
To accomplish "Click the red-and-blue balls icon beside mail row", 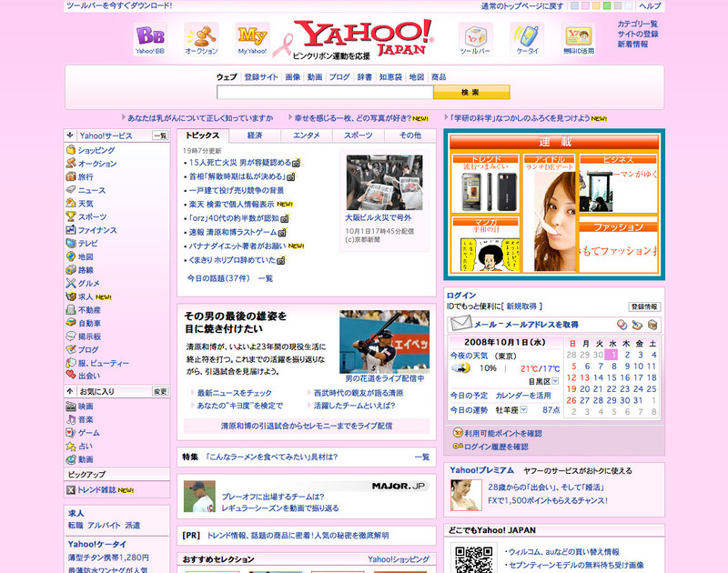I will pyautogui.click(x=622, y=325).
